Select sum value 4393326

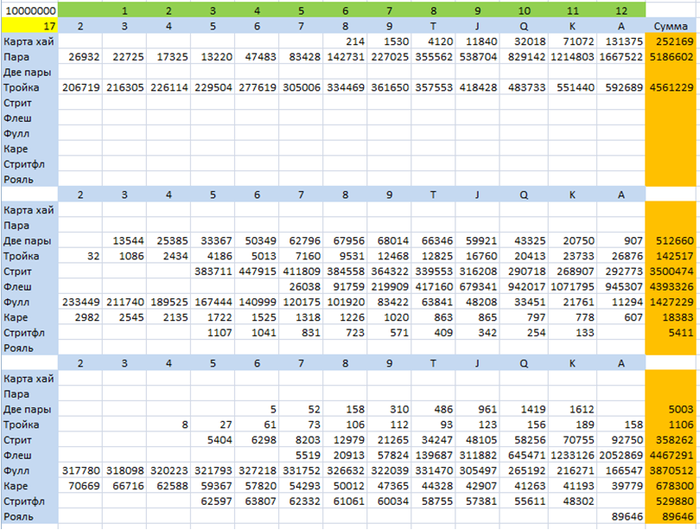[x=671, y=287]
